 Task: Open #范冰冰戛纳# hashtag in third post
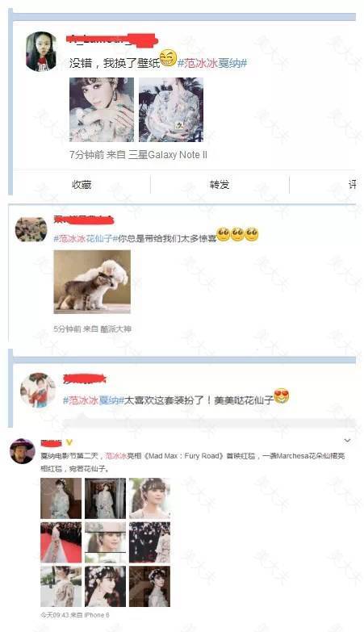93,400
